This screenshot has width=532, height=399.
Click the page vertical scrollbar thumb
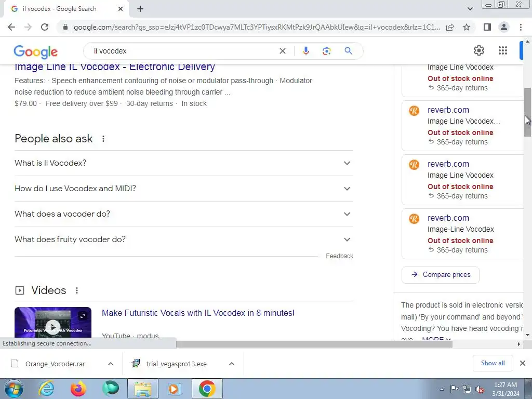[527, 112]
